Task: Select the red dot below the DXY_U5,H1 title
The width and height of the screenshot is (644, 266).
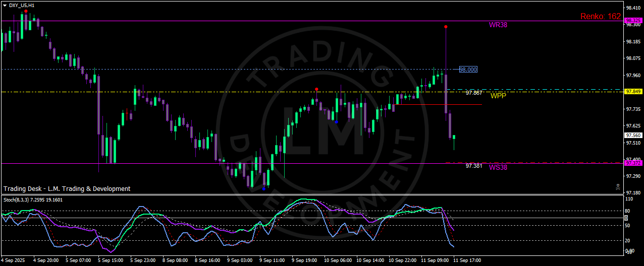Action: [26, 11]
